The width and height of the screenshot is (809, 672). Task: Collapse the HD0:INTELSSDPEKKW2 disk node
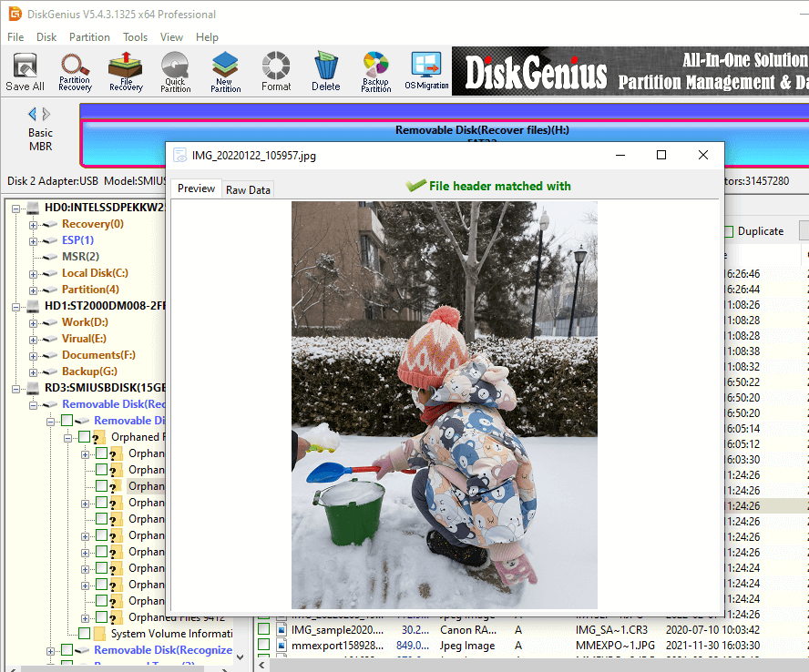pyautogui.click(x=17, y=208)
